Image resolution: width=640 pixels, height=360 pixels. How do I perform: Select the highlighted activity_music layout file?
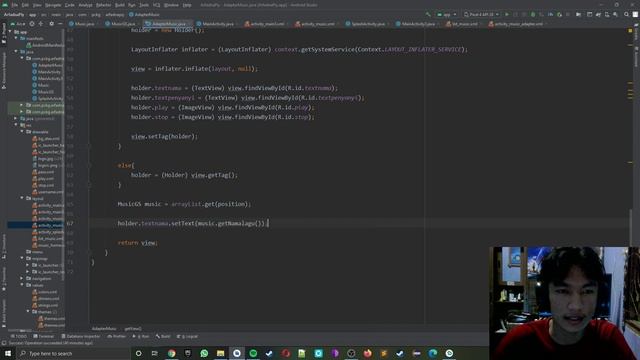[x=36, y=225]
